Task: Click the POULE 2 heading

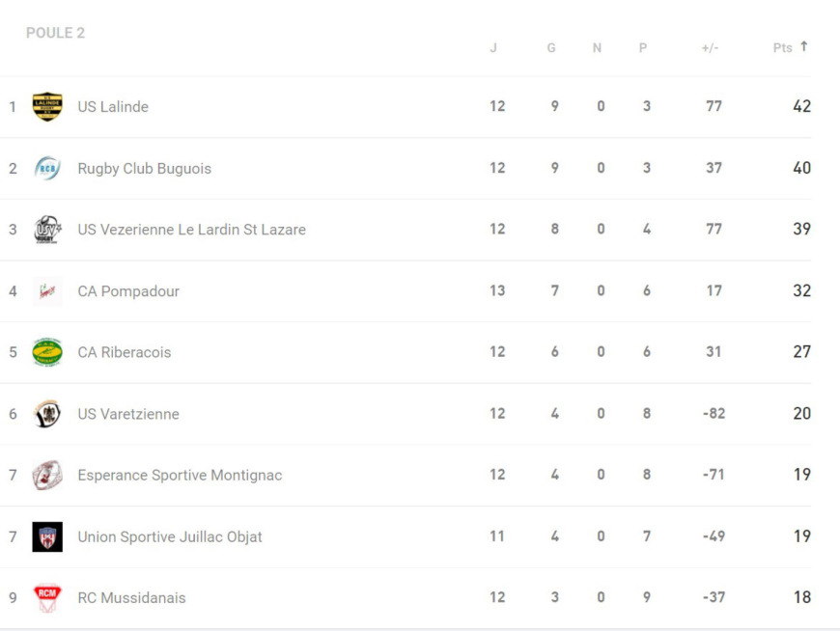Action: [55, 33]
